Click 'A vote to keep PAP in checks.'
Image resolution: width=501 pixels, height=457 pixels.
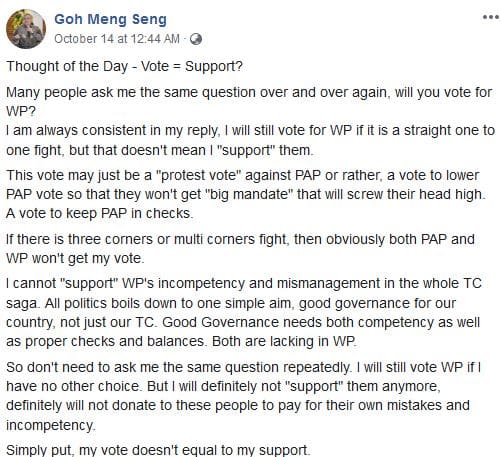(x=100, y=213)
